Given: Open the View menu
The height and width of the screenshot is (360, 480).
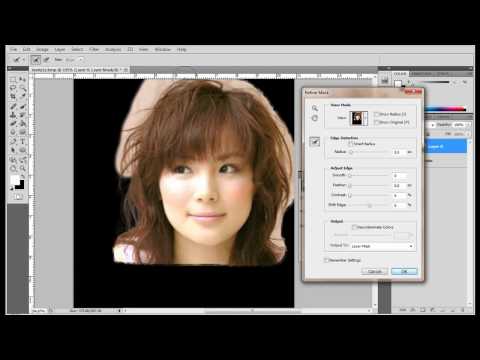Looking at the screenshot, I should tap(144, 49).
